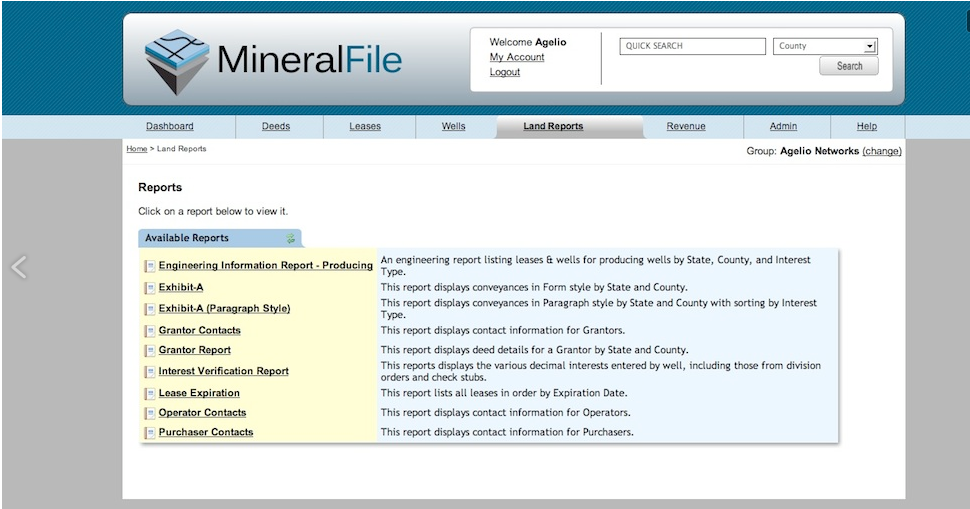
Task: Open the Revenue tab
Action: [x=686, y=126]
